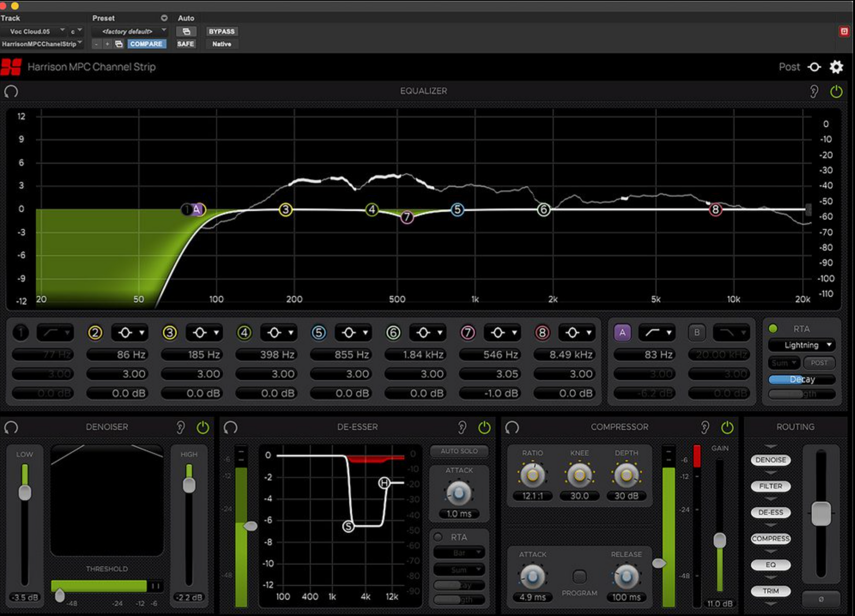The height and width of the screenshot is (616, 855).
Task: Open the <factory default> preset dropdown
Action: click(129, 31)
